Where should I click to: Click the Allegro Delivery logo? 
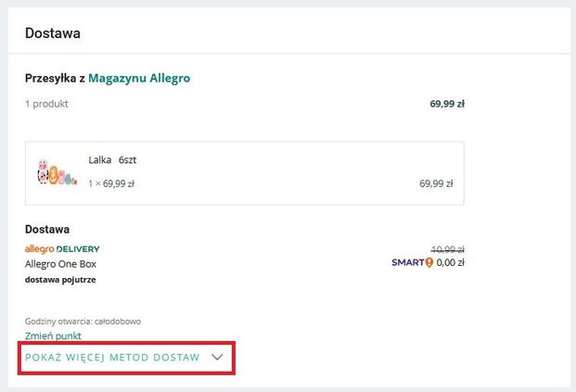(x=62, y=249)
